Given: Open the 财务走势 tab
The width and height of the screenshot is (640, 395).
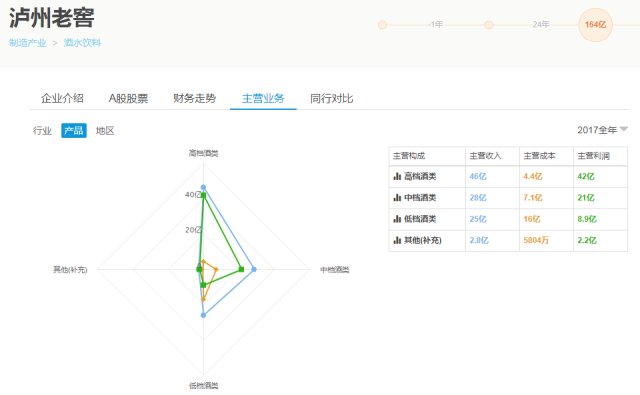Looking at the screenshot, I should tap(194, 98).
